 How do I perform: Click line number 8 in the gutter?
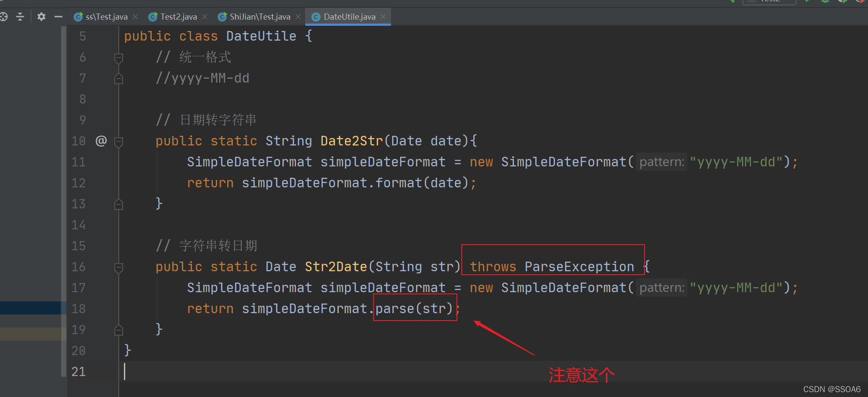[x=82, y=99]
